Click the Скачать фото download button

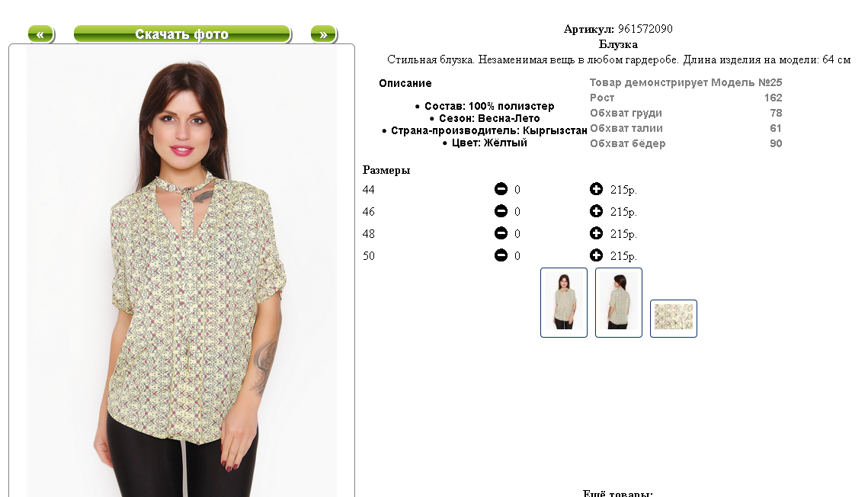click(x=182, y=34)
